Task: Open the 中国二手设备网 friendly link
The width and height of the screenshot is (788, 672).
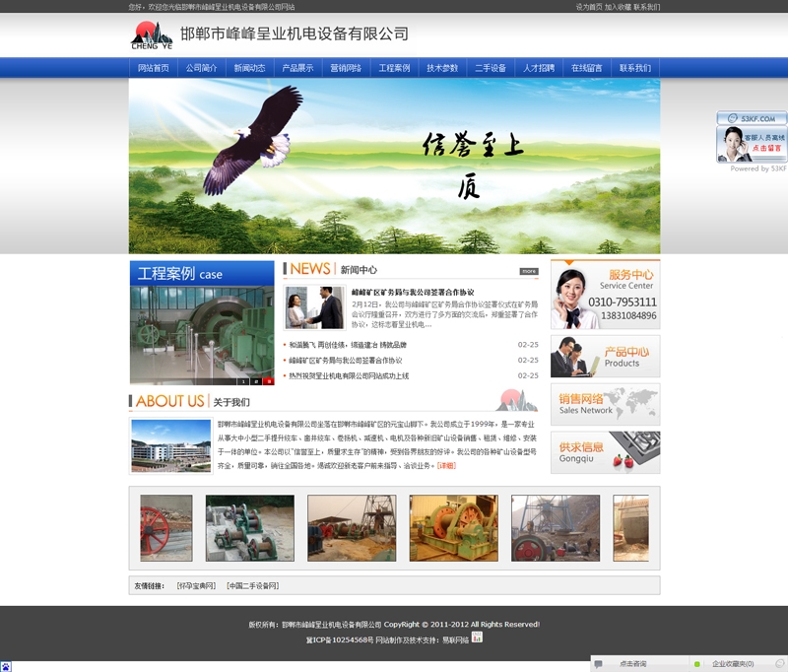Action: click(252, 586)
